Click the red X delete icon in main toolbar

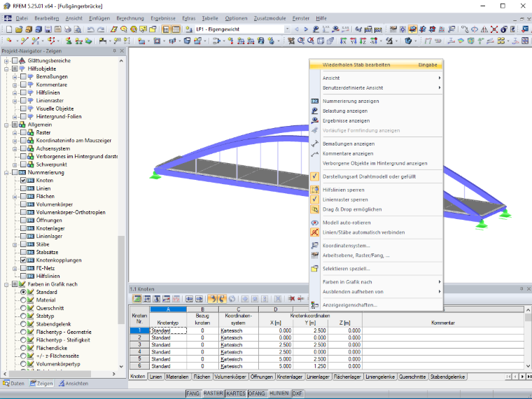[494, 29]
